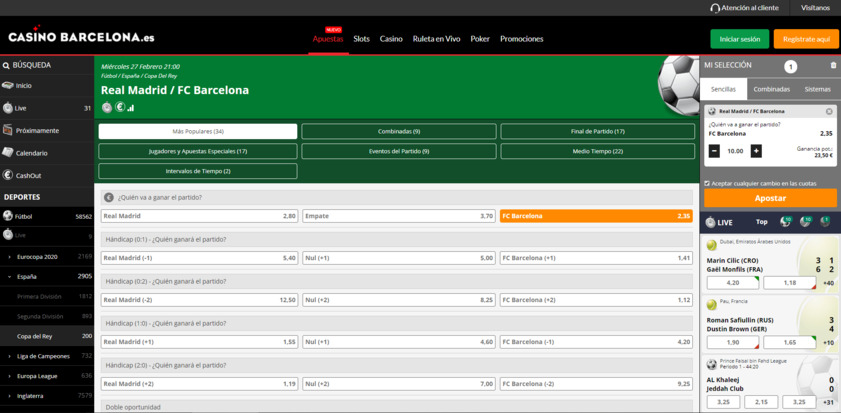Open Slots in top navigation
The height and width of the screenshot is (413, 841).
coord(362,39)
